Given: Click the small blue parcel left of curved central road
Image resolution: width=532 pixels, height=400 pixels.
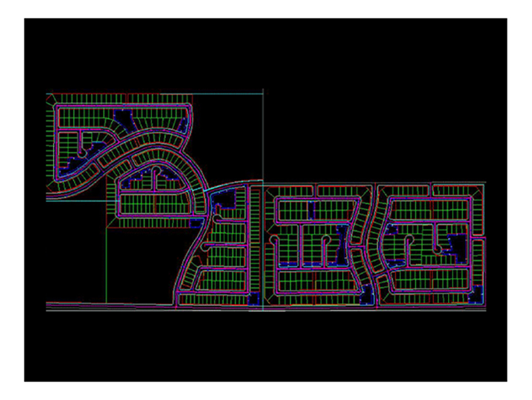Looking at the screenshot, I should coord(196,223).
